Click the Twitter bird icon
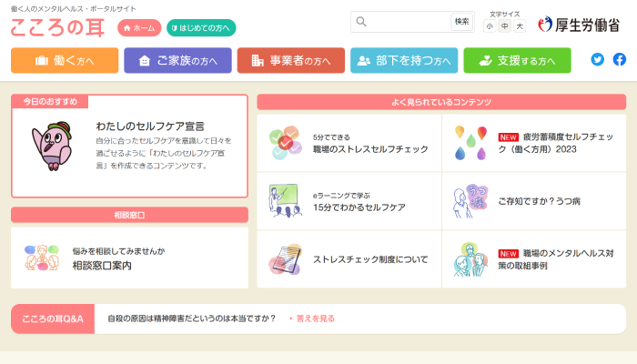 pyautogui.click(x=597, y=59)
